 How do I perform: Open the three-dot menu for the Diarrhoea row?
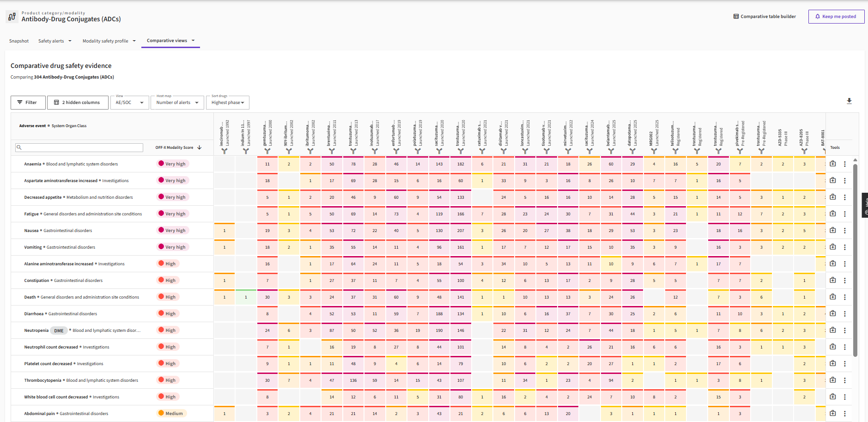coord(845,314)
